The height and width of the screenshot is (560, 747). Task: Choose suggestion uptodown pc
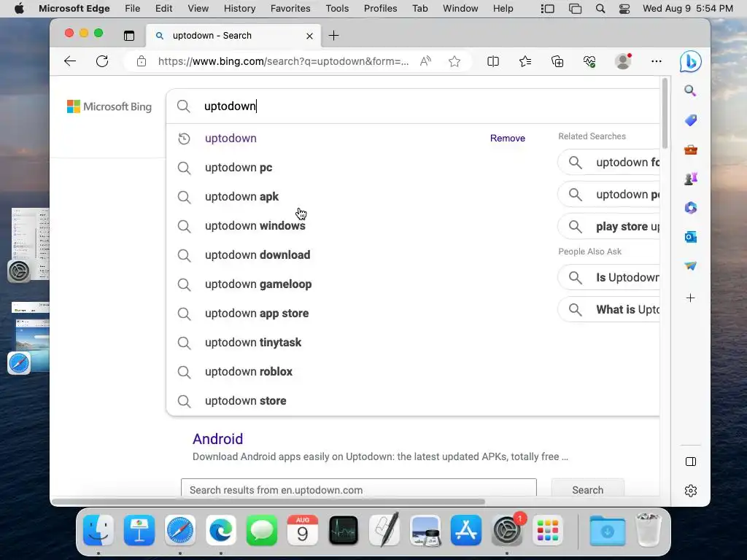click(x=239, y=168)
